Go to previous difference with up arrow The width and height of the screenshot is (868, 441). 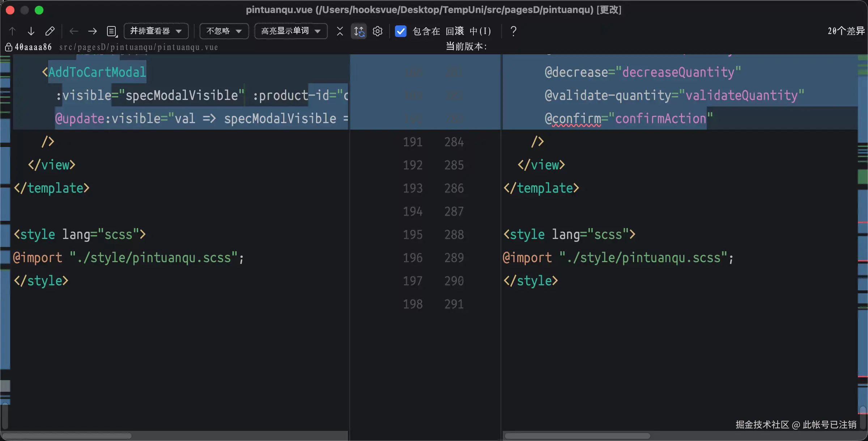click(x=12, y=31)
